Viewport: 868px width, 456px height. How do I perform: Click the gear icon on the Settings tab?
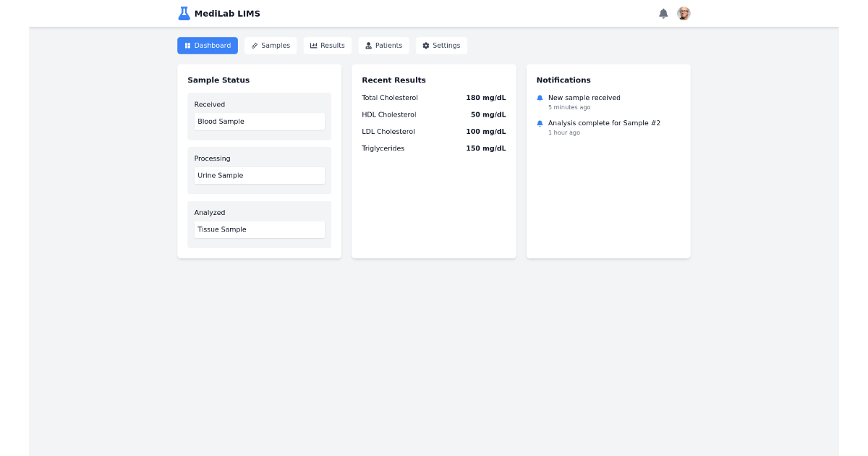[425, 45]
